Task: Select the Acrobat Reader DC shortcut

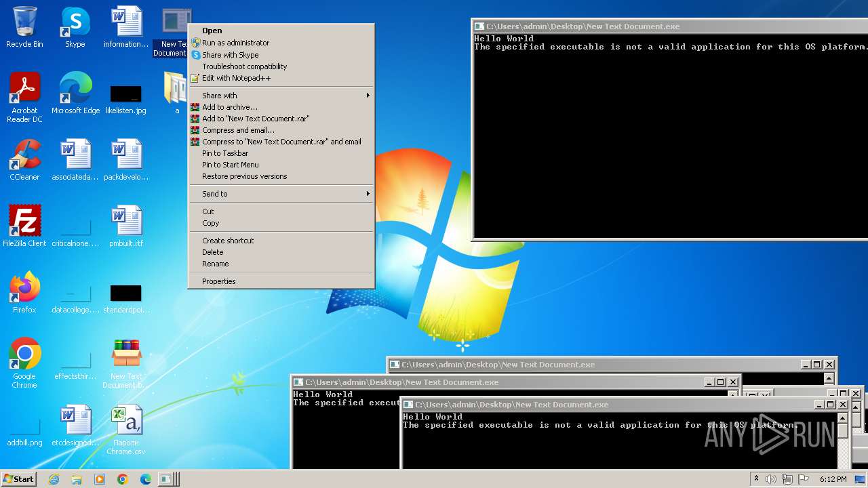Action: click(x=24, y=98)
